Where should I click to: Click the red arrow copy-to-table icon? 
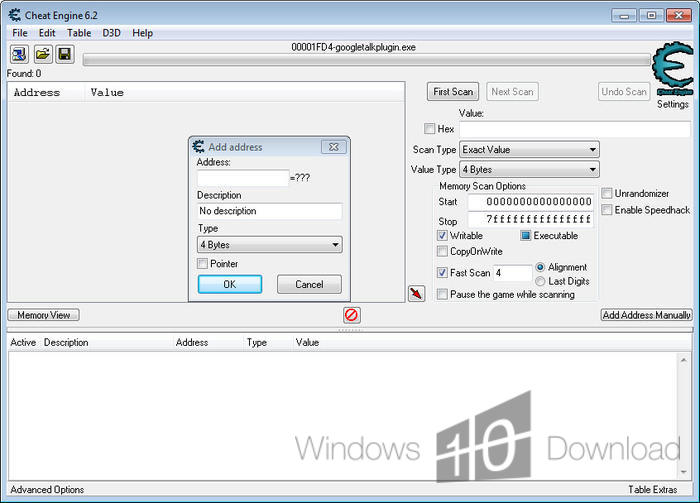417,294
